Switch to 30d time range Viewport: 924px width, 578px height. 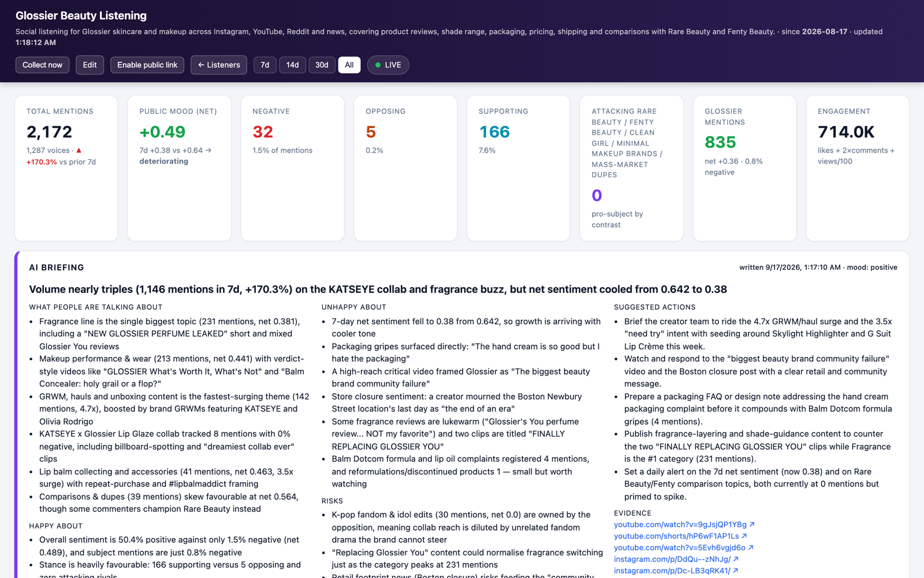322,65
